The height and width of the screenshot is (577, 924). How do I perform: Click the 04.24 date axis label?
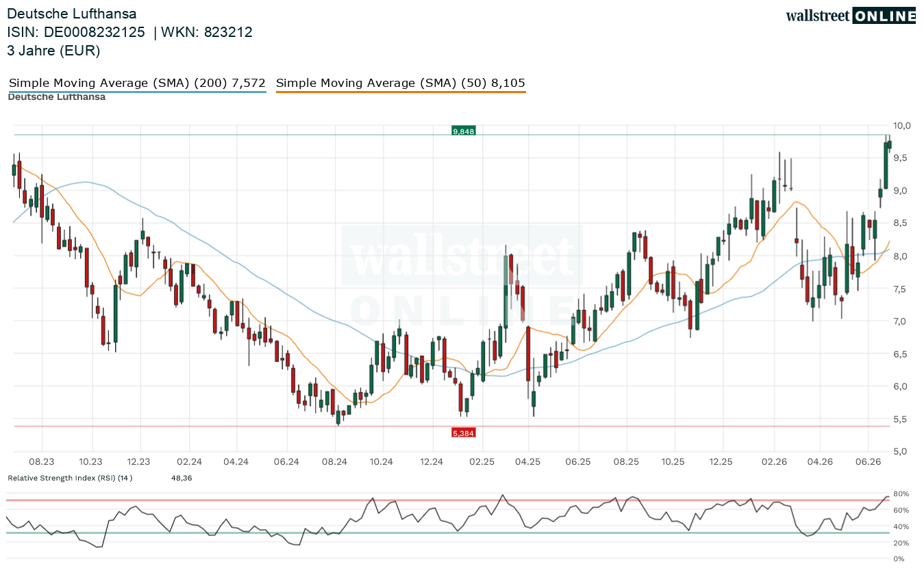pos(236,462)
